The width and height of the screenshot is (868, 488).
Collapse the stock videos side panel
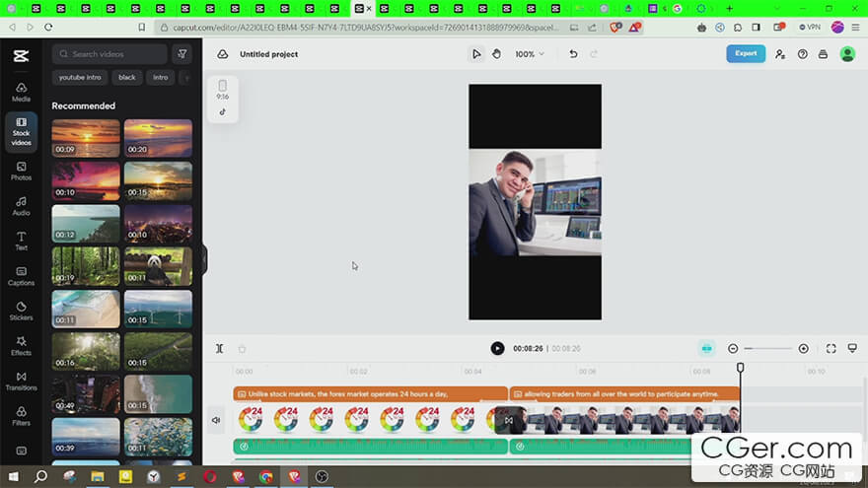point(204,259)
